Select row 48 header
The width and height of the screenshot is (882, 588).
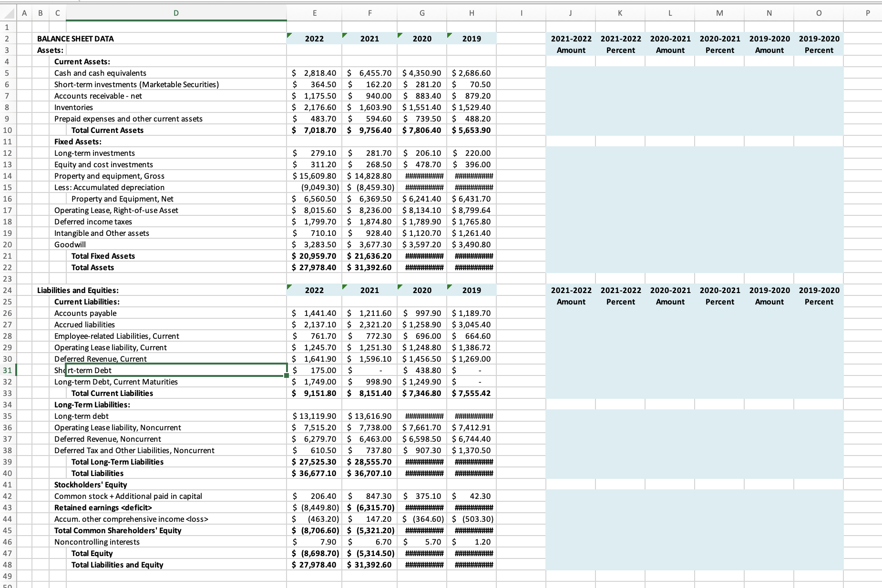point(7,565)
